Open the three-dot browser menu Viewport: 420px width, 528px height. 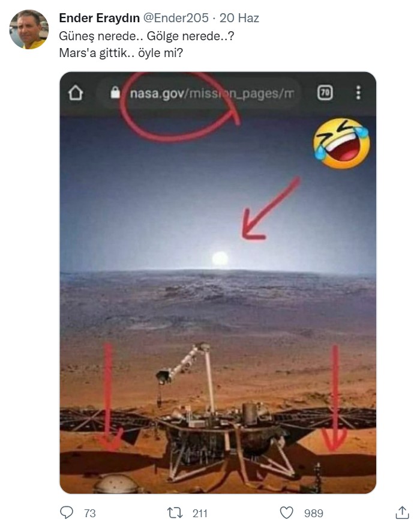click(x=358, y=93)
